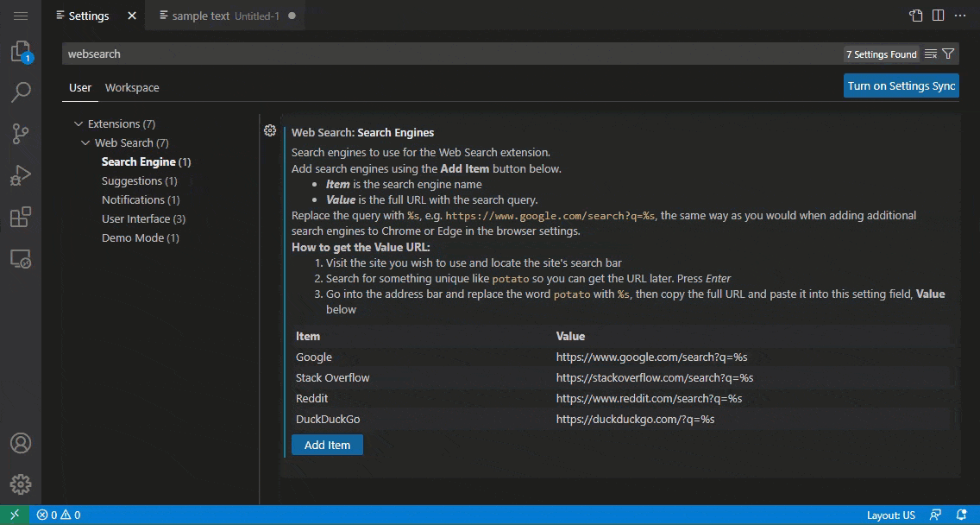The width and height of the screenshot is (980, 525).
Task: Open notifications bell in status bar
Action: tap(962, 515)
